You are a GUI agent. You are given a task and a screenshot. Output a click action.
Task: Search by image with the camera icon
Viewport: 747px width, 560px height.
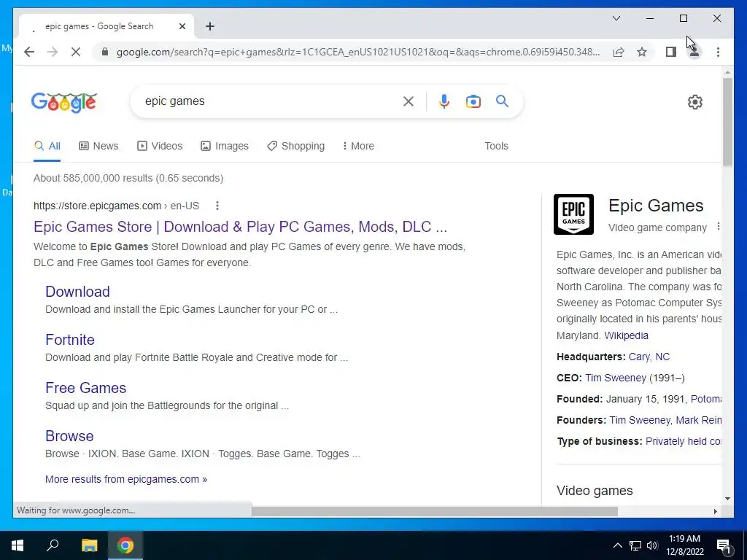tap(473, 101)
